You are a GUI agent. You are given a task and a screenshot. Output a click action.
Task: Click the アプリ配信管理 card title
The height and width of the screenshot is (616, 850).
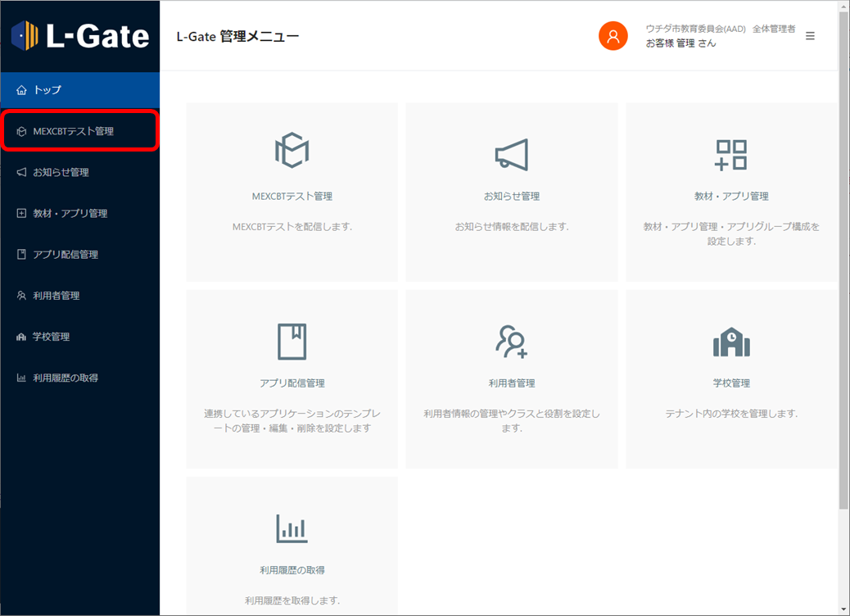292,383
